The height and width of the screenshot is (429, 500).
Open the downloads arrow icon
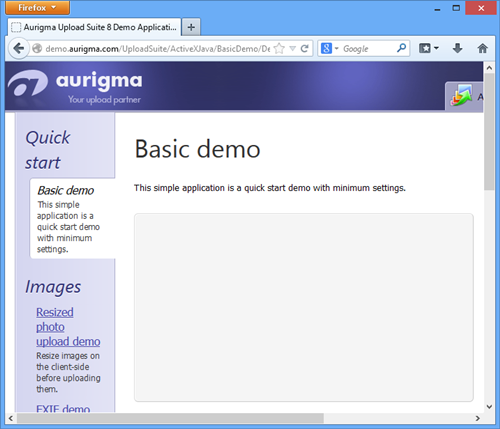click(x=458, y=49)
